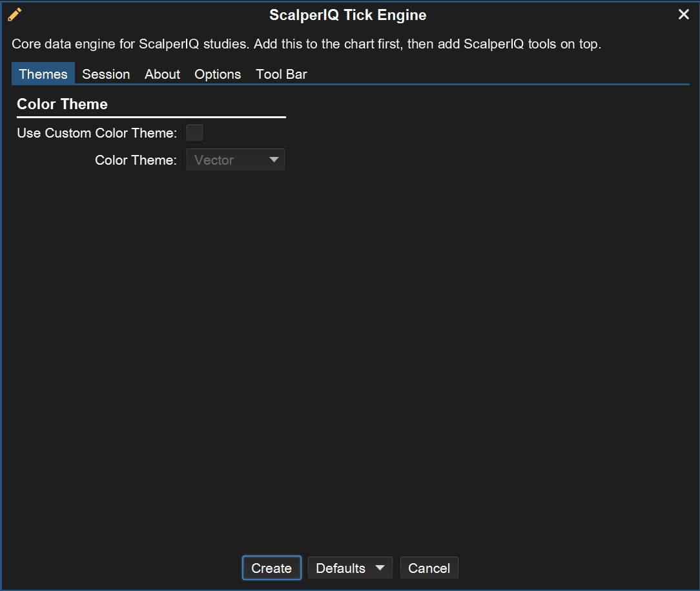700x591 pixels.
Task: Click the 'Core data engine' description text
Action: point(306,44)
